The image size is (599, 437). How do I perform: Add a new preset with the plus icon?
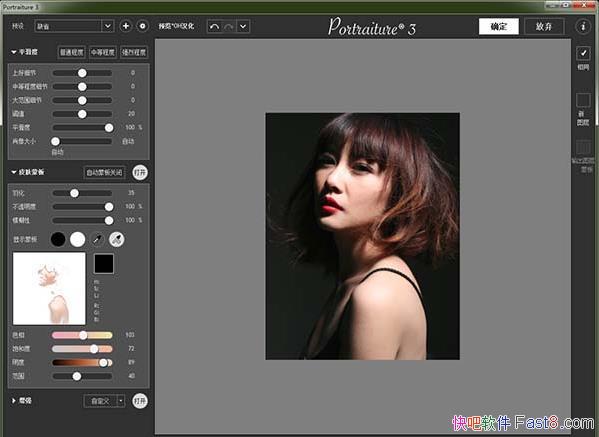(126, 26)
